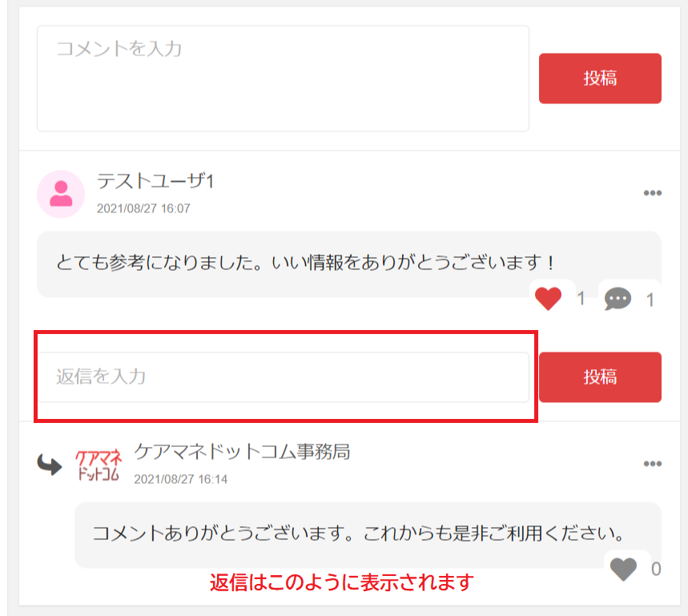Screen dimensions: 688x616
Task: Click the red heart to like テストユーザ1's comment
Action: 549,298
